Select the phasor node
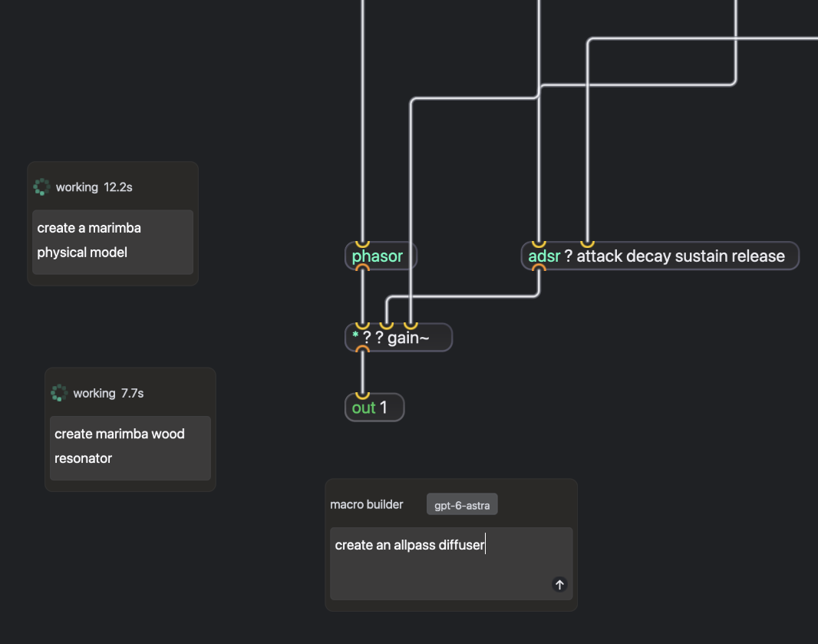The image size is (818, 644). (381, 256)
